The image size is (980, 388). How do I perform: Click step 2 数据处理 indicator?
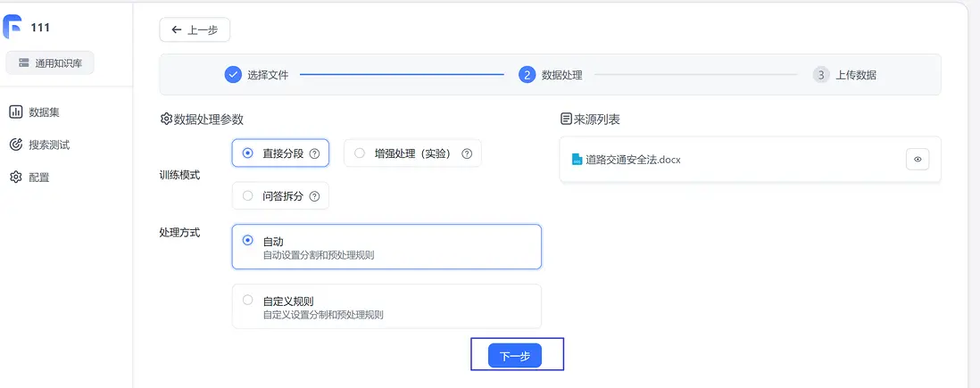tap(527, 75)
